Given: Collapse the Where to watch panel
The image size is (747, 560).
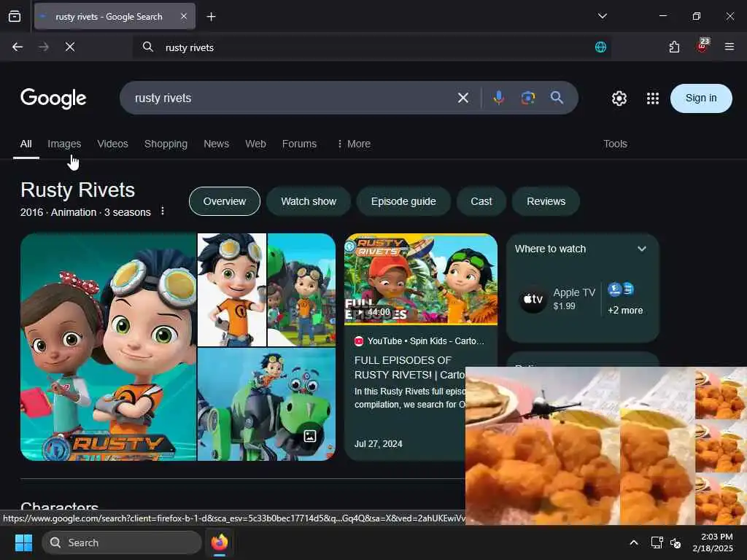Looking at the screenshot, I should coord(642,249).
